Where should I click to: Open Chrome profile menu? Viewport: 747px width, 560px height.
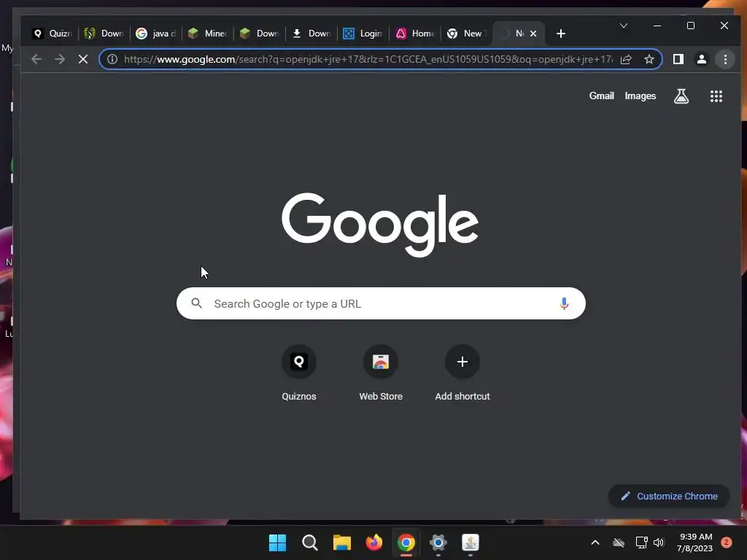point(701,59)
